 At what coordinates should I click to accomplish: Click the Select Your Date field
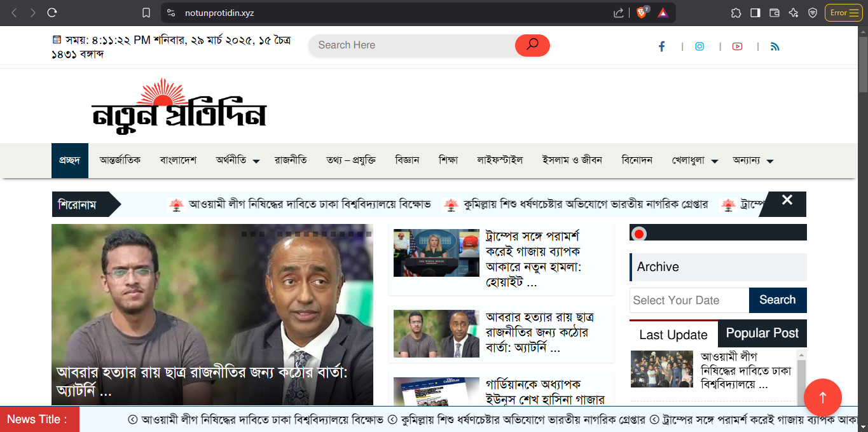pos(689,300)
